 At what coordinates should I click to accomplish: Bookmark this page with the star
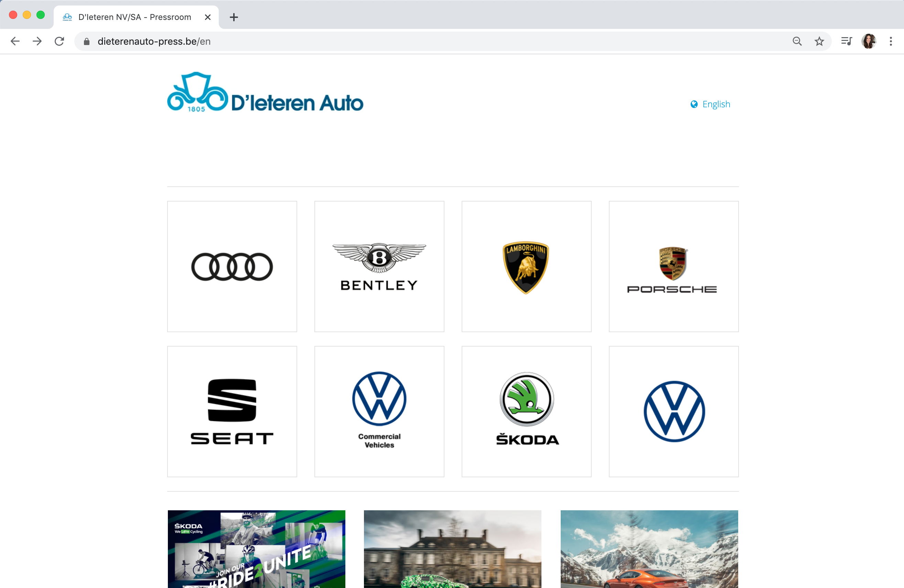tap(819, 41)
